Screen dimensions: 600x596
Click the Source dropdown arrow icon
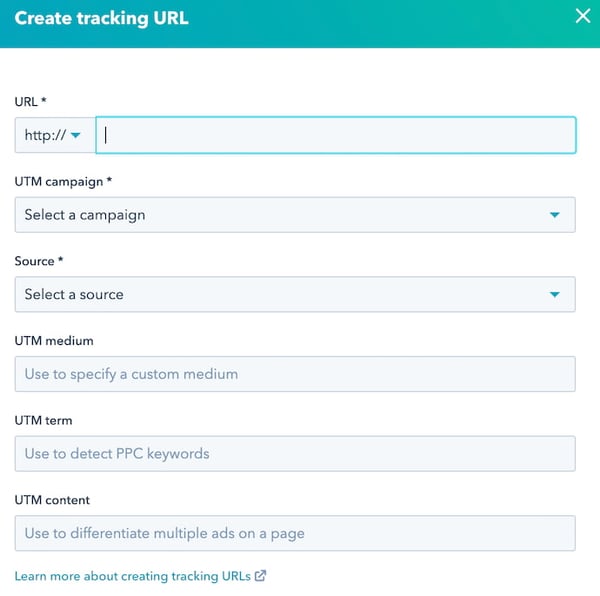coord(555,294)
